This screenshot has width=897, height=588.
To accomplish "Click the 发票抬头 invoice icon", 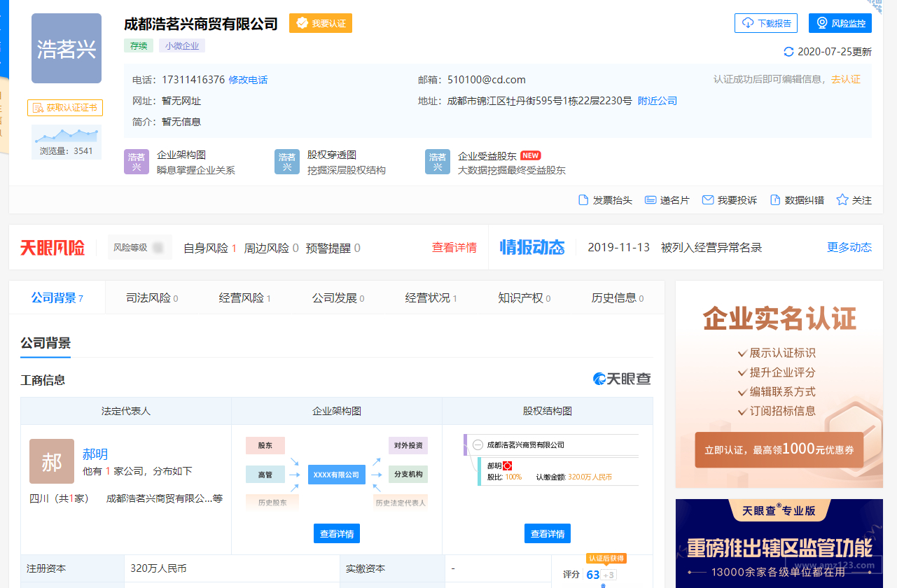I will pos(583,200).
